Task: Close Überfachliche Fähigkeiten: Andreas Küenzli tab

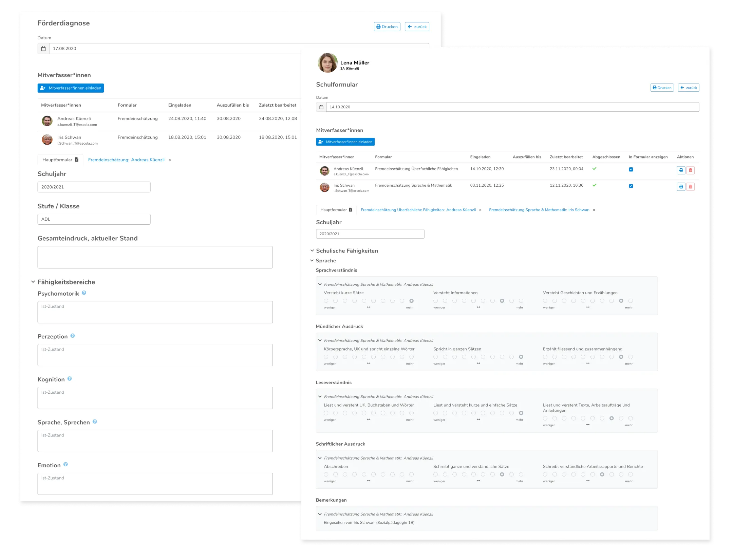Action: pyautogui.click(x=480, y=210)
